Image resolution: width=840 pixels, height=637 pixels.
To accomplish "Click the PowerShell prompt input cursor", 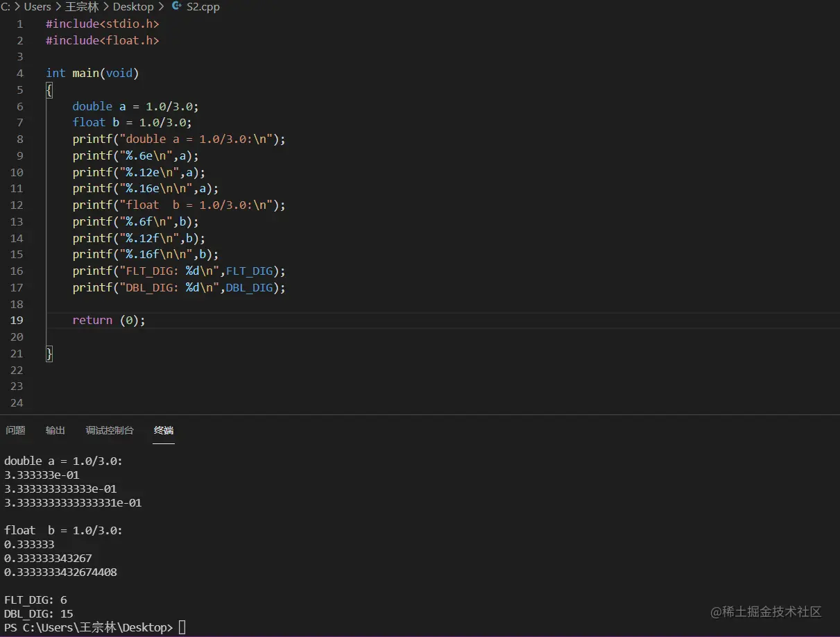I will click(x=182, y=627).
